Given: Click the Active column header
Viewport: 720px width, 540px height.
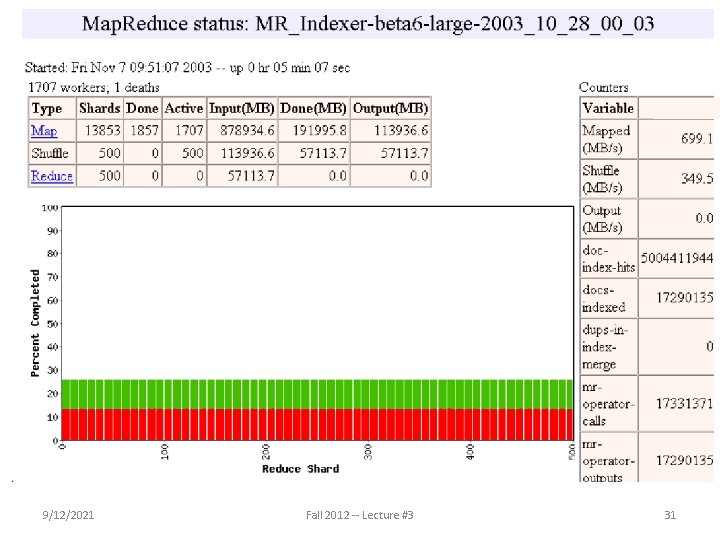Looking at the screenshot, I should [x=184, y=108].
